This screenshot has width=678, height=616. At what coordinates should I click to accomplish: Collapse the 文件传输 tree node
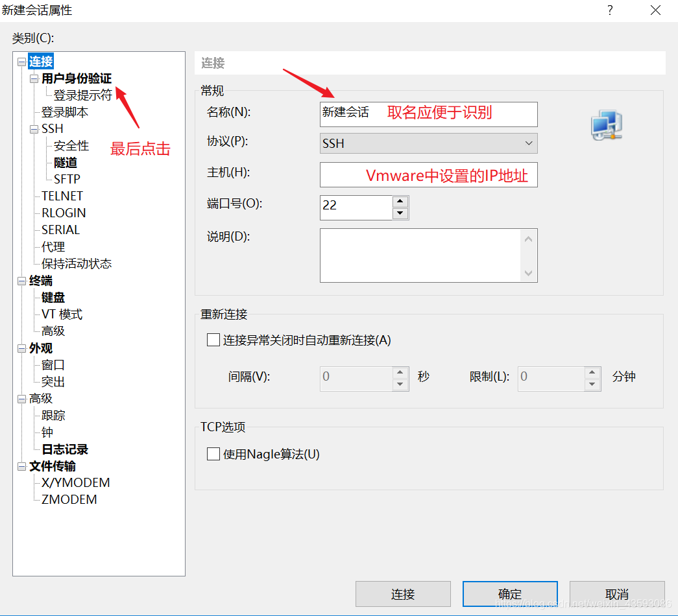click(21, 466)
